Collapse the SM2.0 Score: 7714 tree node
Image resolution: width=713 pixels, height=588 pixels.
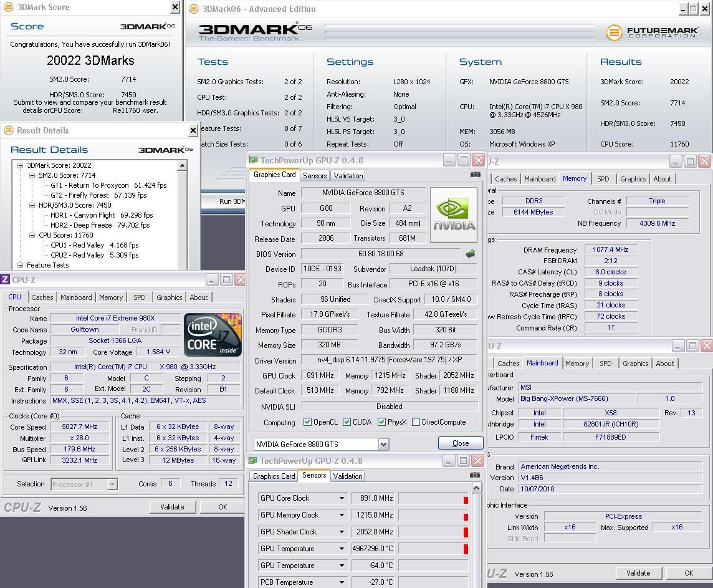[32, 176]
